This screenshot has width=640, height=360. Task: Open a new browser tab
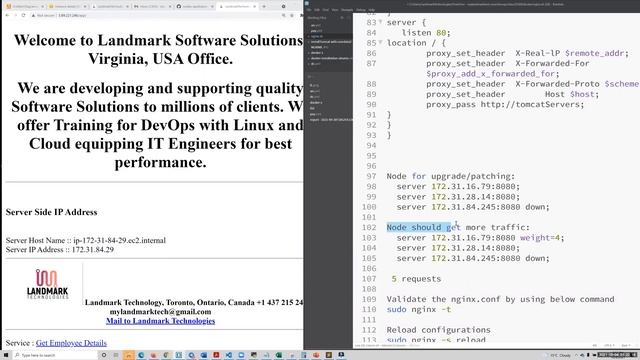tap(264, 7)
